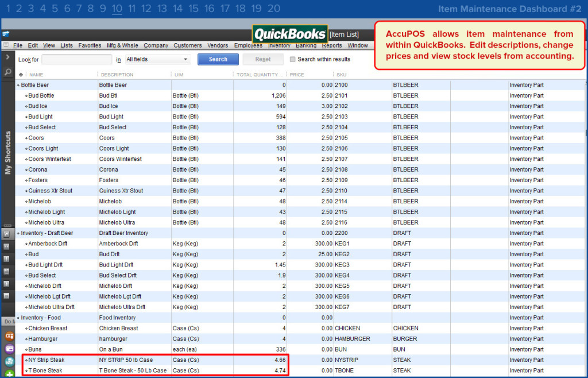The height and width of the screenshot is (378, 588).
Task: Toggle the Search within results checkbox
Action: (292, 59)
